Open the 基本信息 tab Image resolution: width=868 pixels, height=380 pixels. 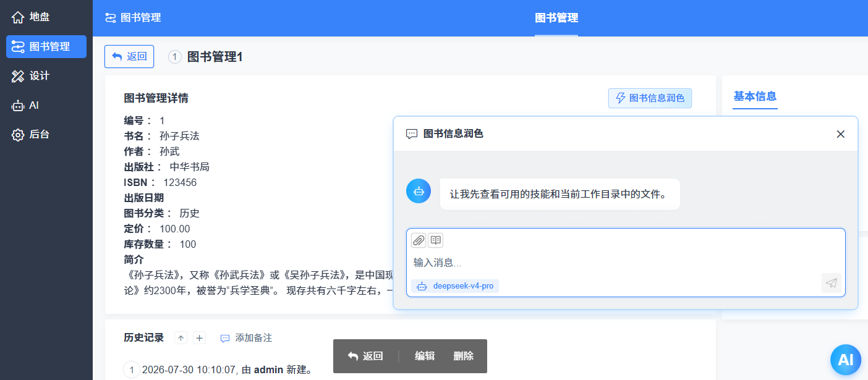pyautogui.click(x=755, y=96)
